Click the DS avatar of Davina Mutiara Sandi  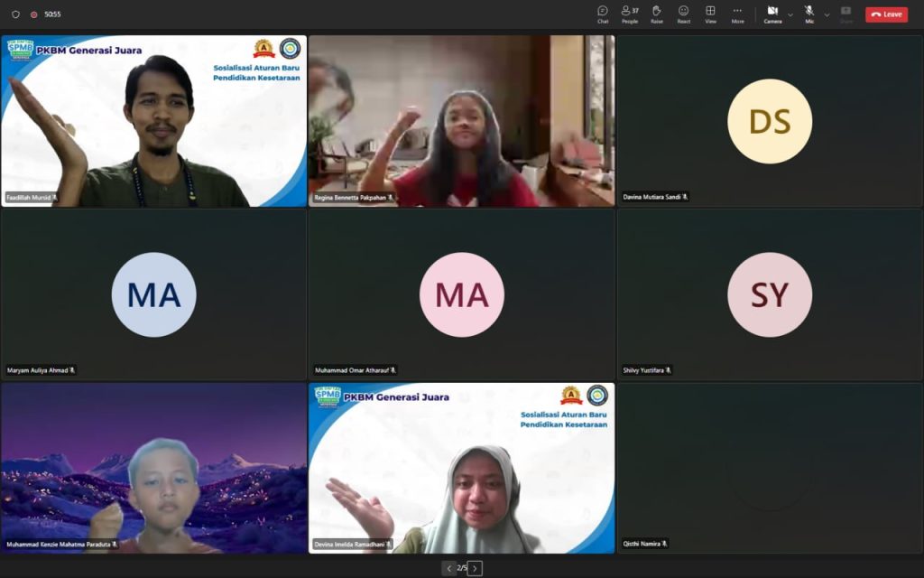770,121
